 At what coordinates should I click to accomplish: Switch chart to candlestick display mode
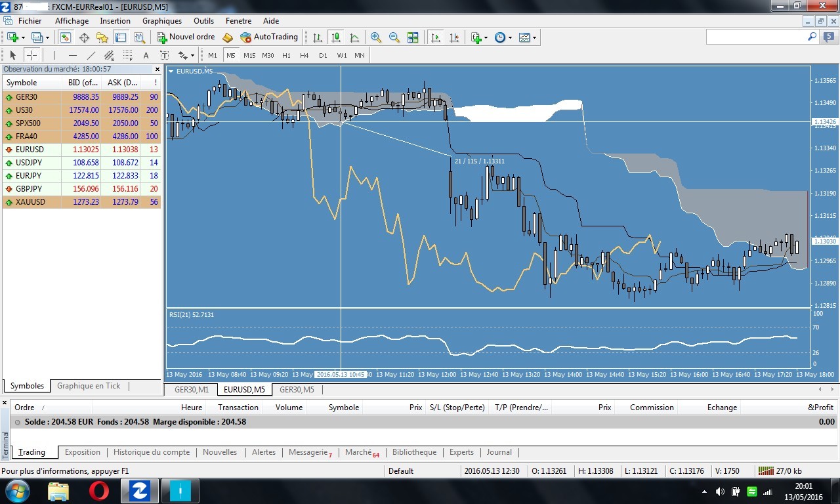336,37
